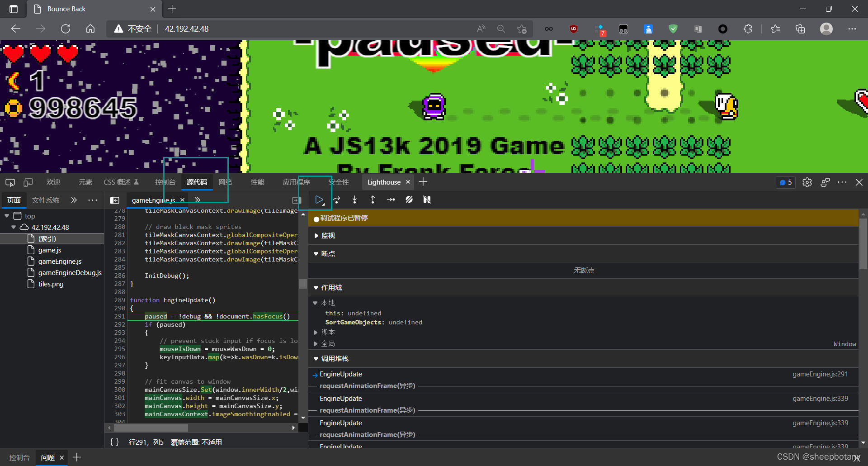
Task: Toggle pause on exceptions
Action: 427,200
